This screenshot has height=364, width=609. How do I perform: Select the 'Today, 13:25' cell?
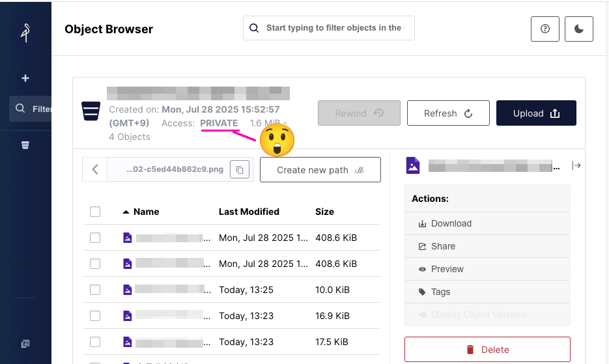[246, 290]
